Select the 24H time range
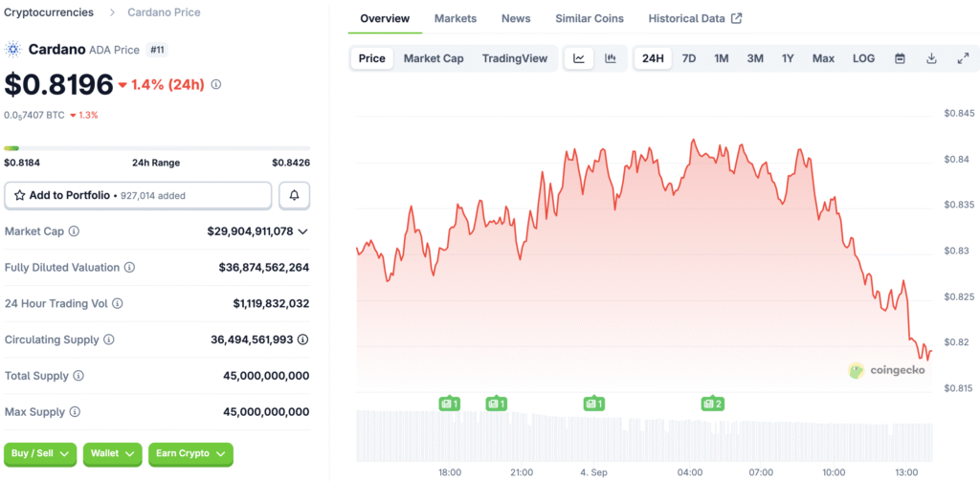Viewport: 980px width, 481px height. click(653, 58)
